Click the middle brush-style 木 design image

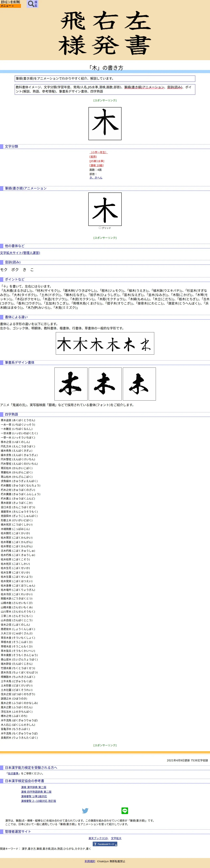tap(105, 384)
